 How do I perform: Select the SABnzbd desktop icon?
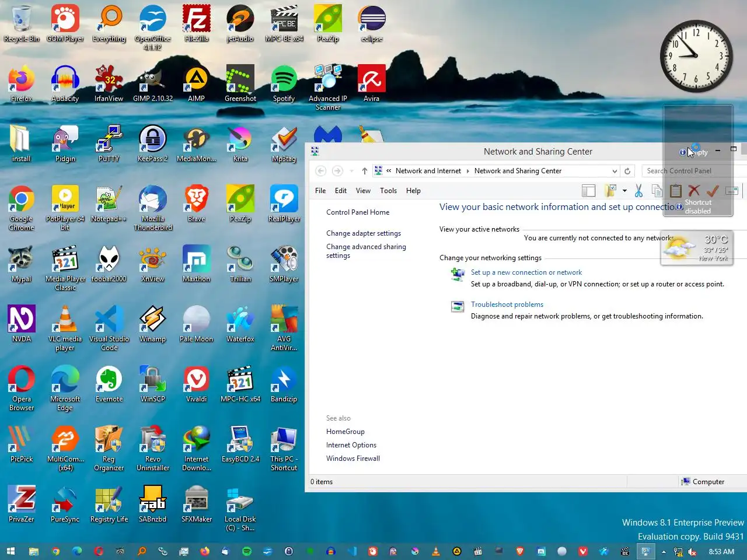153,504
